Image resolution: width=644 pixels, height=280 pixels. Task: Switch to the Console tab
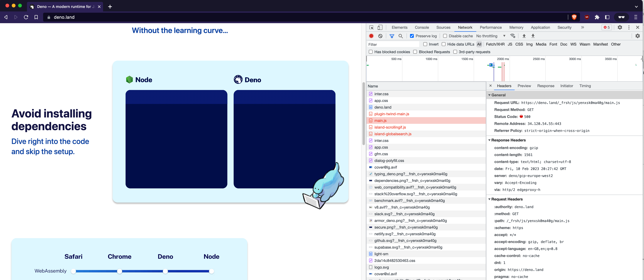click(x=422, y=27)
